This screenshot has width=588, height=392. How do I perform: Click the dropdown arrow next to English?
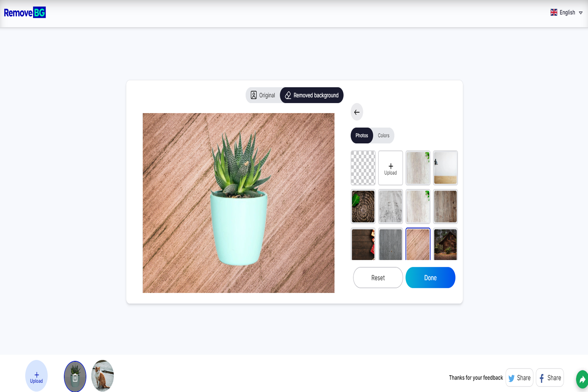click(581, 13)
